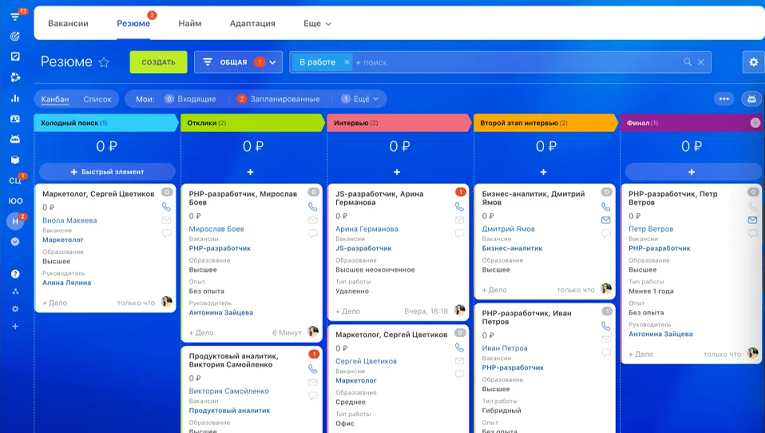Image resolution: width=765 pixels, height=433 pixels.
Task: Open the box inventory icon in left sidebar
Action: pyautogui.click(x=15, y=159)
